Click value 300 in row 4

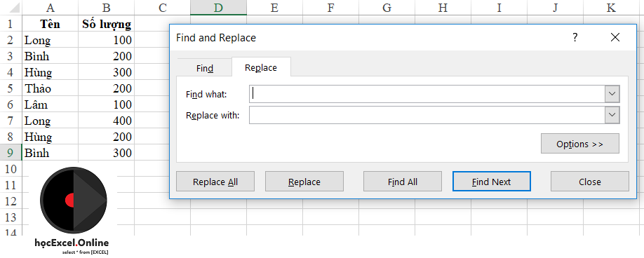[107, 72]
